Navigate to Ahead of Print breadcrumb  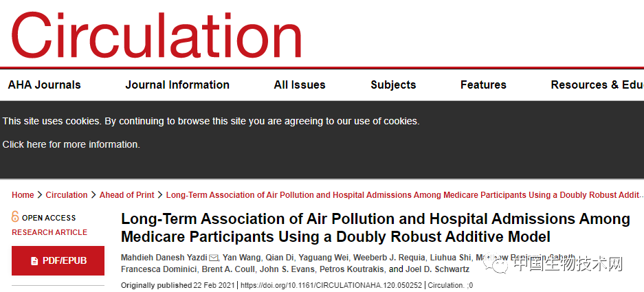click(x=126, y=195)
